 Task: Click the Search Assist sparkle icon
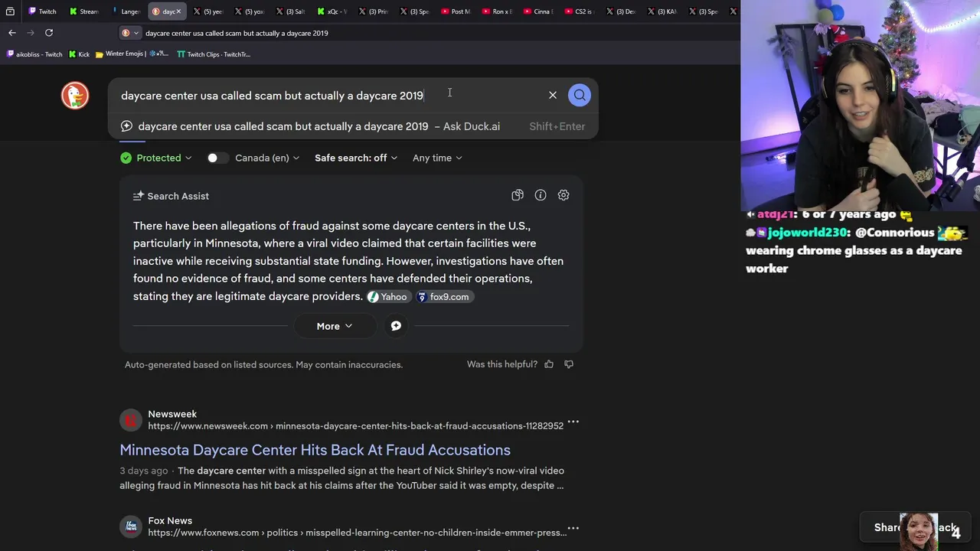coord(139,196)
